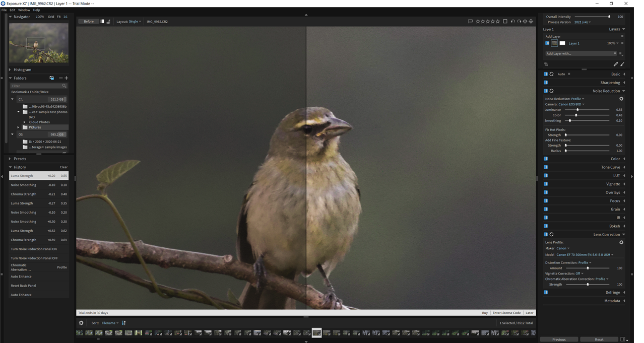Toggle the Noise Reduction panel visibility switch
The height and width of the screenshot is (343, 644).
[546, 92]
